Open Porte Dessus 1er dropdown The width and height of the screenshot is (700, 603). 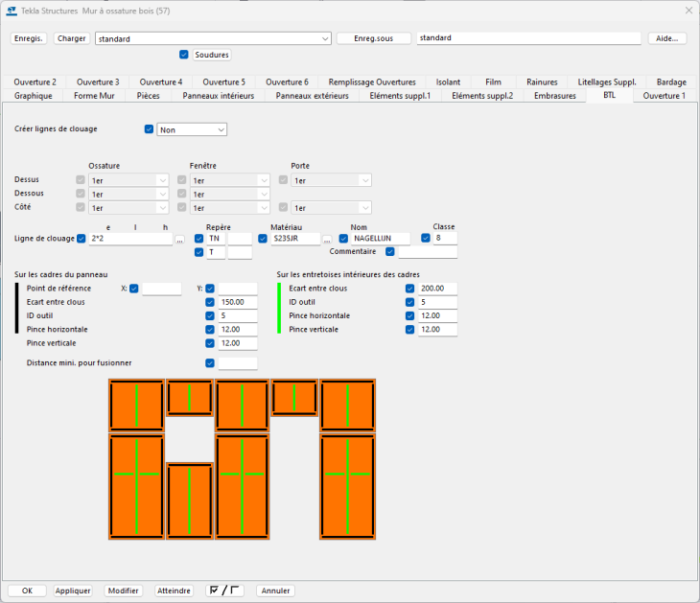(331, 180)
